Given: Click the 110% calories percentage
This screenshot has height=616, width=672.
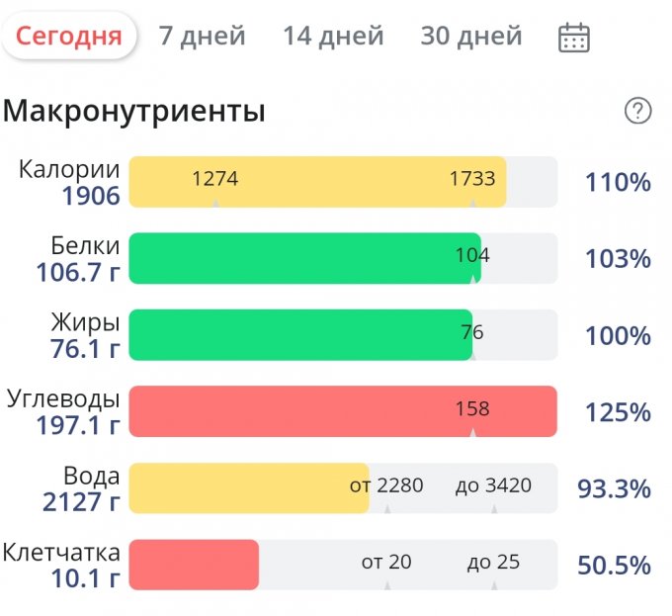Looking at the screenshot, I should 618,183.
